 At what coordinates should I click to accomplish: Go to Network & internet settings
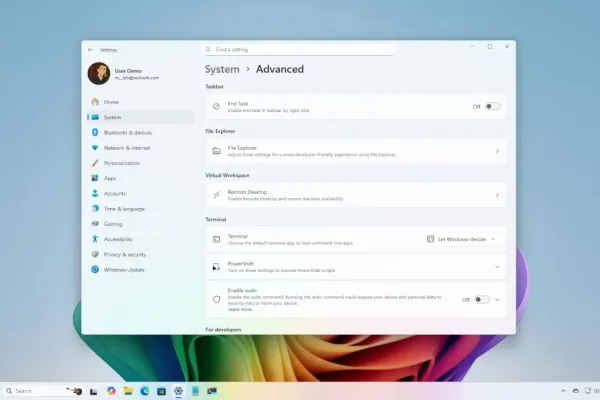(141, 148)
